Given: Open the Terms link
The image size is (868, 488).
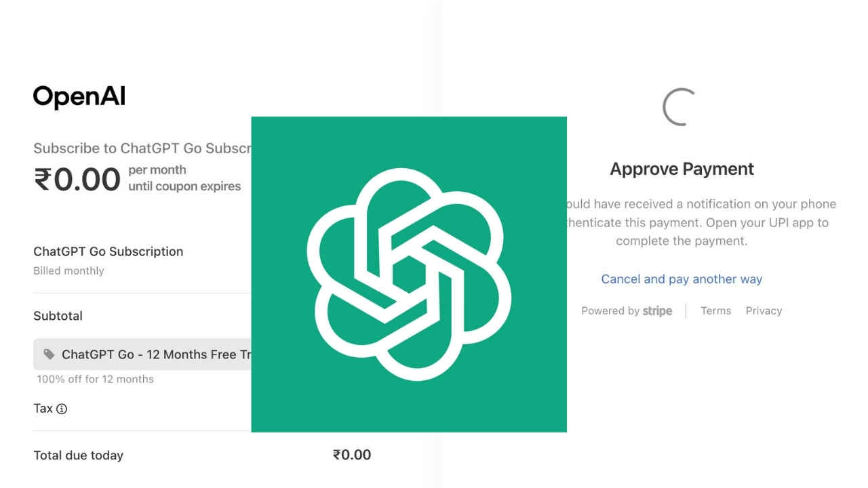Looking at the screenshot, I should tap(715, 311).
